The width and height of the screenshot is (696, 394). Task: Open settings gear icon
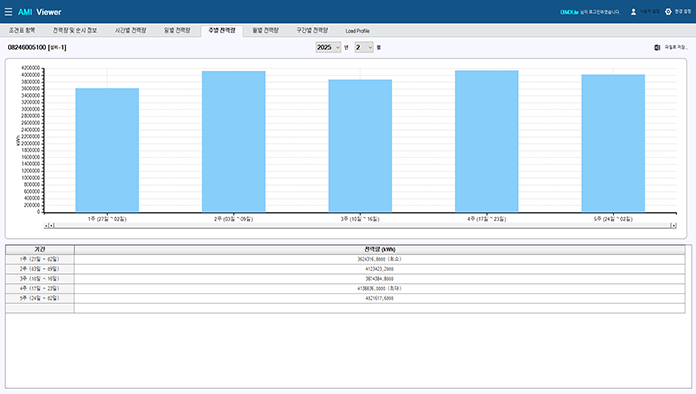pos(668,12)
